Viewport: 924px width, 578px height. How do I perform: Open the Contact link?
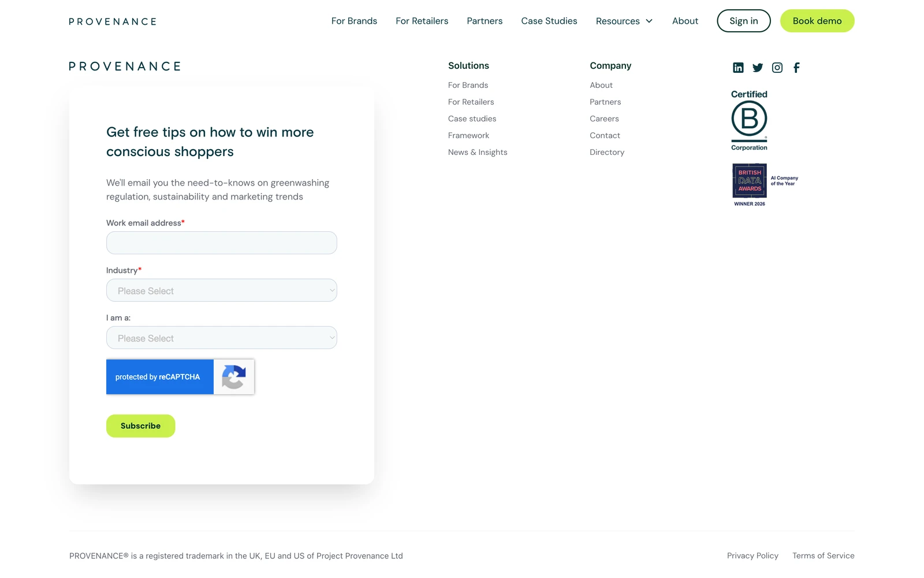[605, 135]
